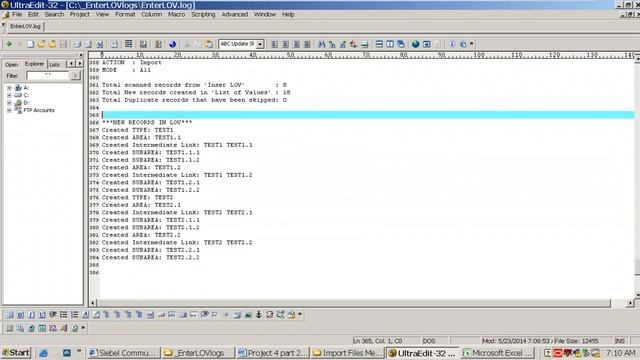Screen dimensions: 640x360
Task: Click right tab-scroll arrow in file panel
Action: pyautogui.click(x=80, y=64)
